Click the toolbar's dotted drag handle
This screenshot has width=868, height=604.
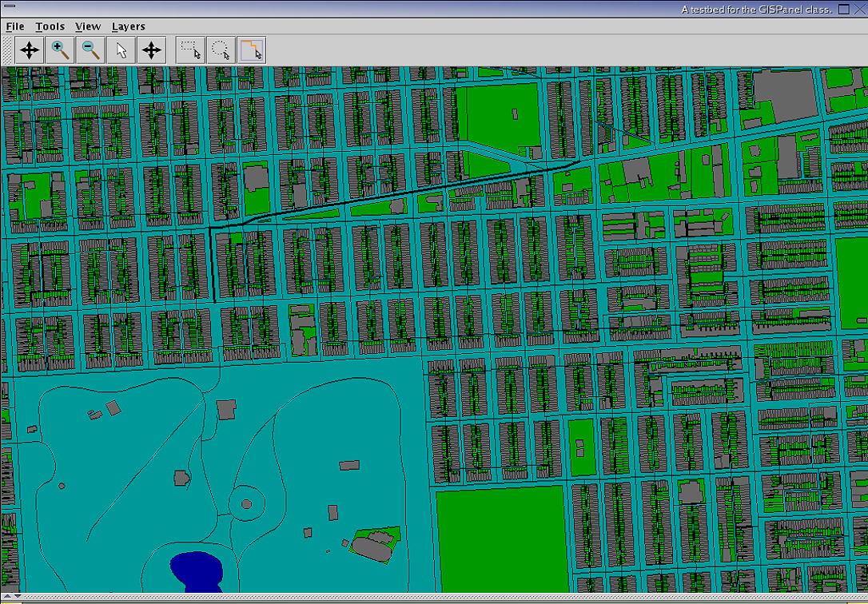tap(6, 50)
